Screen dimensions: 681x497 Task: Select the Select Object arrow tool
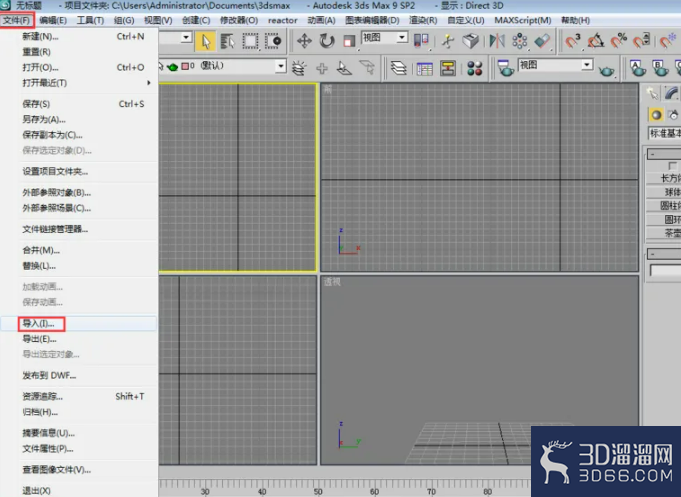(205, 42)
